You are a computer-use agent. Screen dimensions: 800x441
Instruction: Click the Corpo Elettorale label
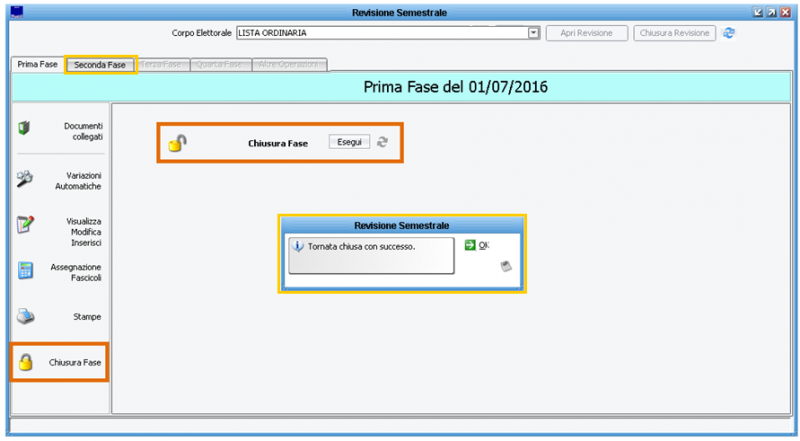point(202,33)
